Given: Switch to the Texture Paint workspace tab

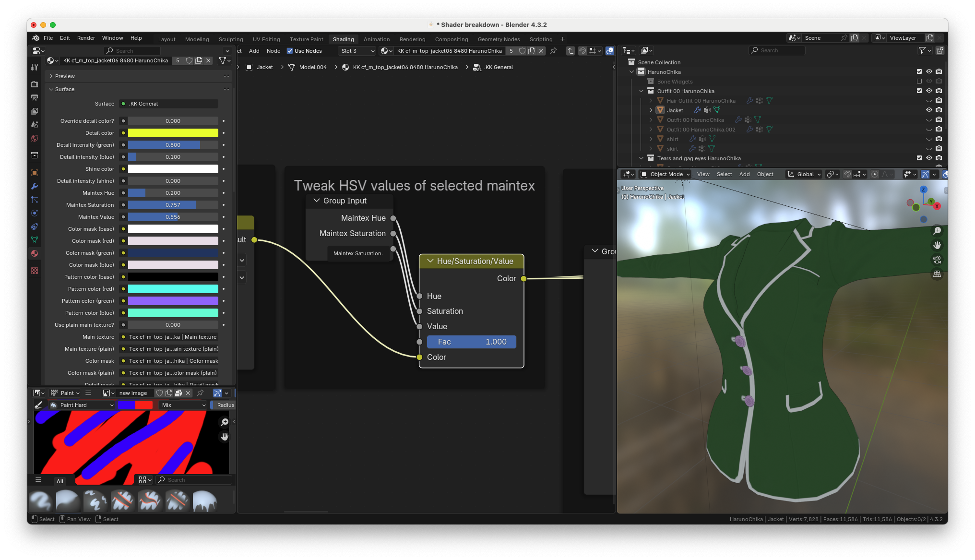Looking at the screenshot, I should point(306,39).
